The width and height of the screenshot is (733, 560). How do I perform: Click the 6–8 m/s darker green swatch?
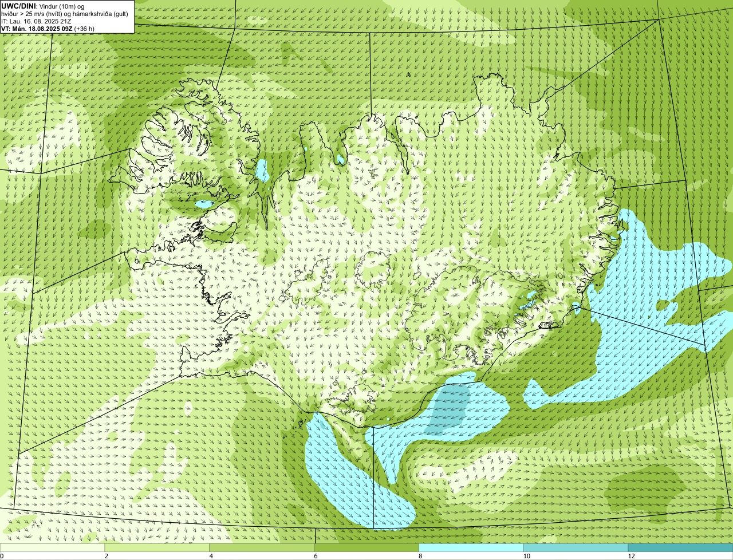(366, 547)
